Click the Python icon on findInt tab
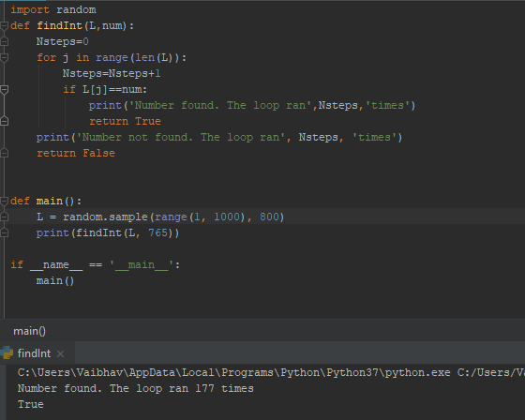This screenshot has width=525, height=420. click(7, 353)
